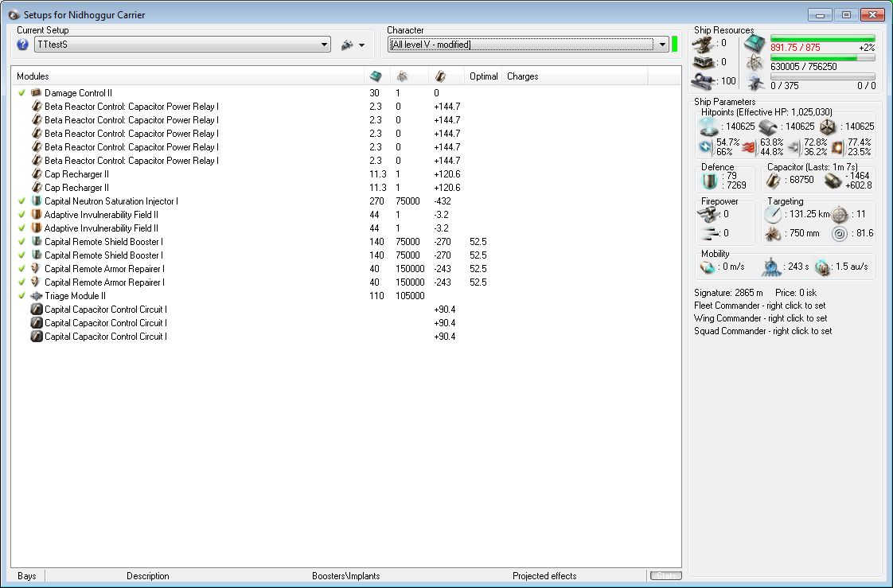
Task: Click the warp speed icon beside 1.5 au/s
Action: click(822, 267)
